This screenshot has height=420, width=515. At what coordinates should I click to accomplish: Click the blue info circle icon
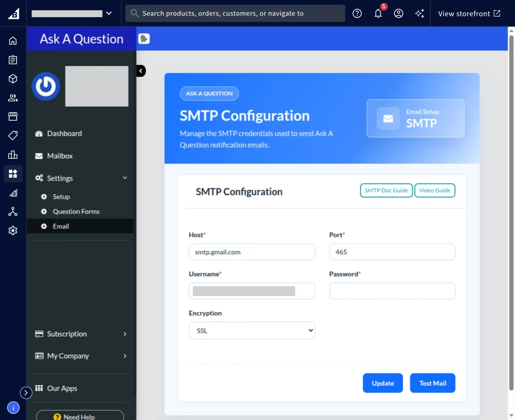tap(13, 408)
